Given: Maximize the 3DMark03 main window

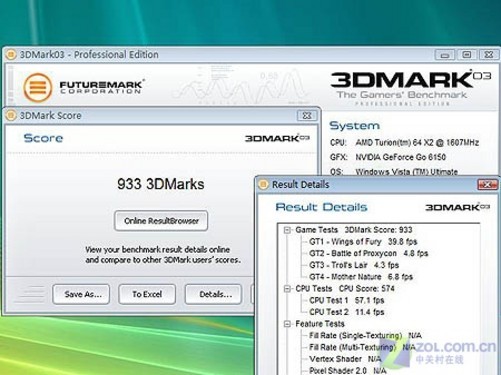Looking at the screenshot, I should [x=467, y=55].
